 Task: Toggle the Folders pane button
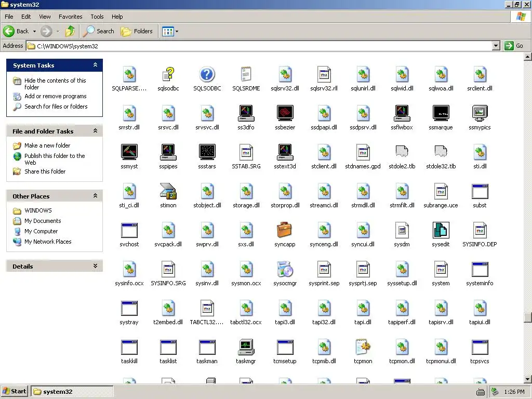137,31
